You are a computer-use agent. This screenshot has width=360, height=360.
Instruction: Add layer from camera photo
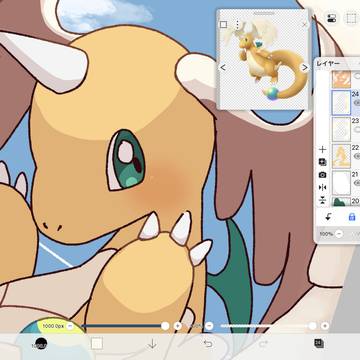pyautogui.click(x=322, y=175)
